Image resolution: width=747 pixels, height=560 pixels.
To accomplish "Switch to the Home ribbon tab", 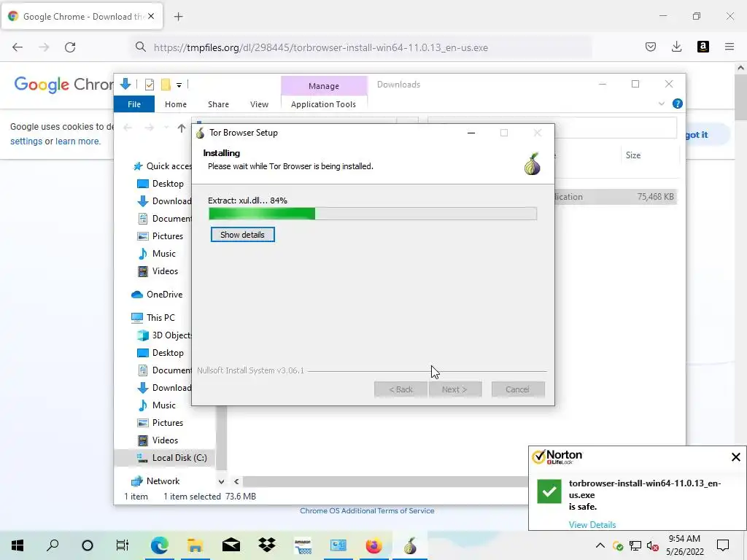I will tap(176, 104).
